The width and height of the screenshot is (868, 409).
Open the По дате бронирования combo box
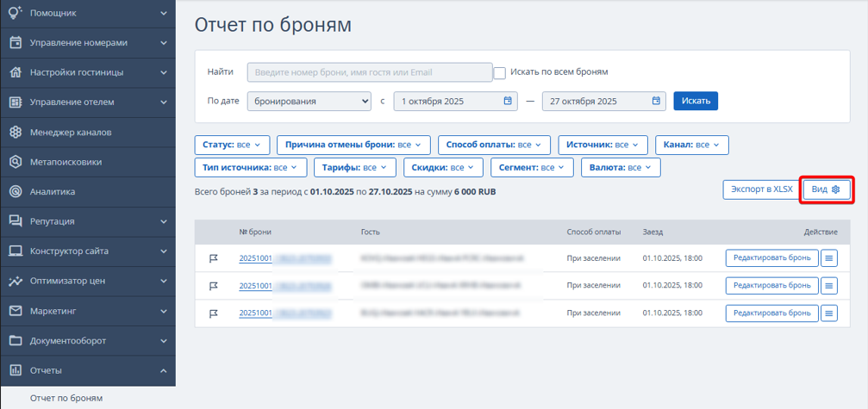[309, 102]
